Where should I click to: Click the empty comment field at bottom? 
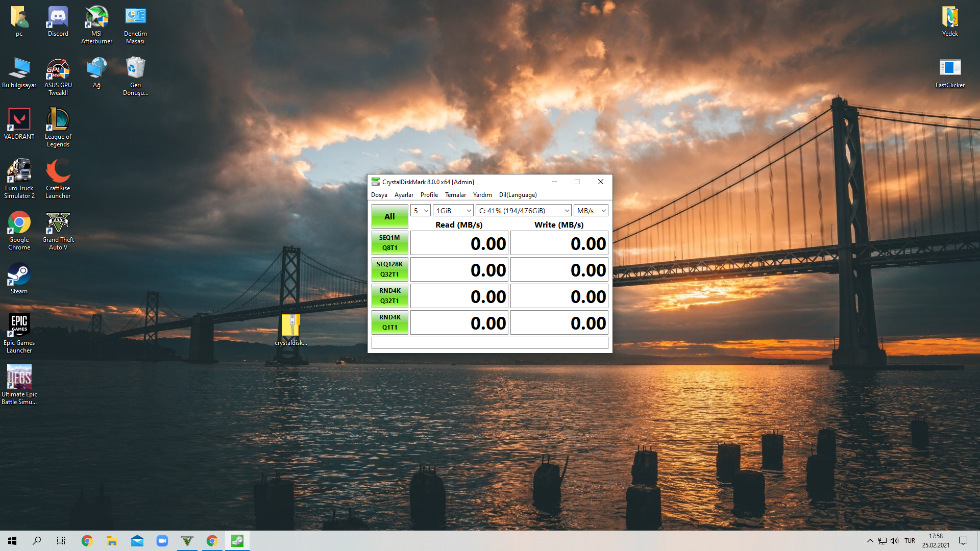(489, 343)
